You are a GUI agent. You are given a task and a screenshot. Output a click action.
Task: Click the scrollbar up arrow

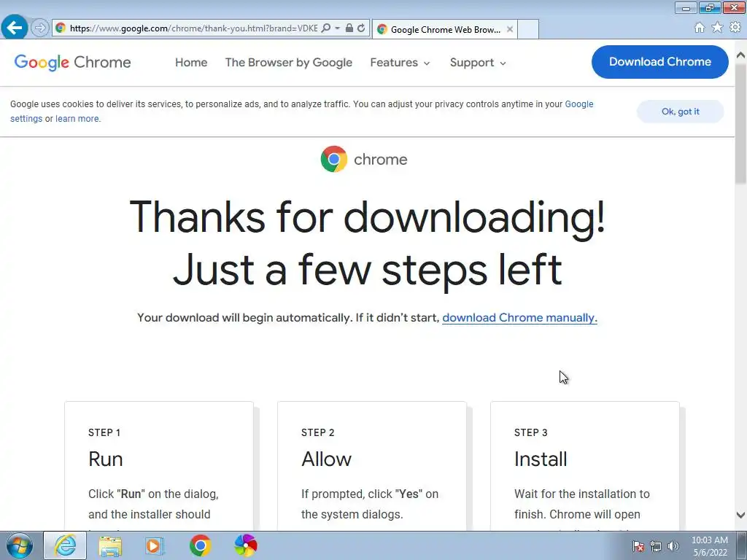point(741,56)
